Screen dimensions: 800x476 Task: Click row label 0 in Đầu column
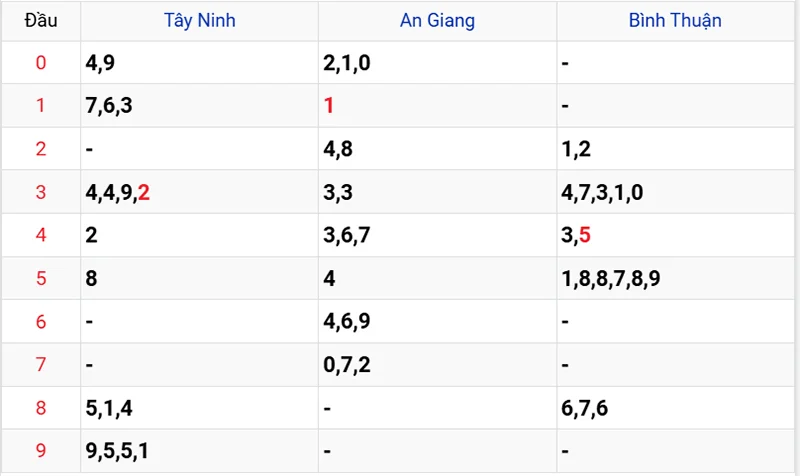tap(40, 63)
